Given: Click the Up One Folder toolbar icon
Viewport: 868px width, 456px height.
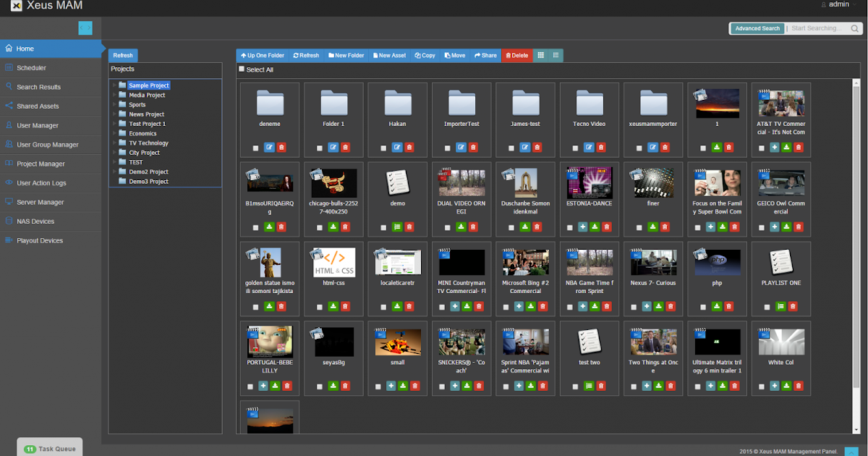Looking at the screenshot, I should 262,55.
